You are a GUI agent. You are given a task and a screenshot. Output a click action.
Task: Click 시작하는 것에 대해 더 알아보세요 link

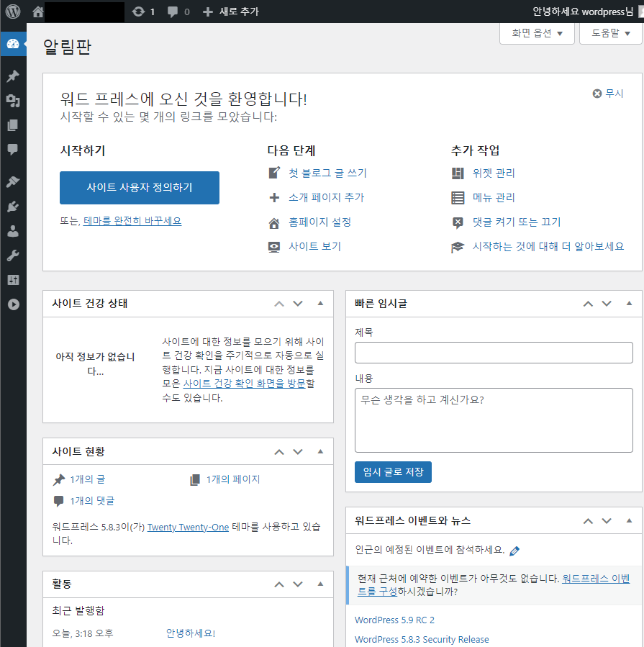pos(548,246)
